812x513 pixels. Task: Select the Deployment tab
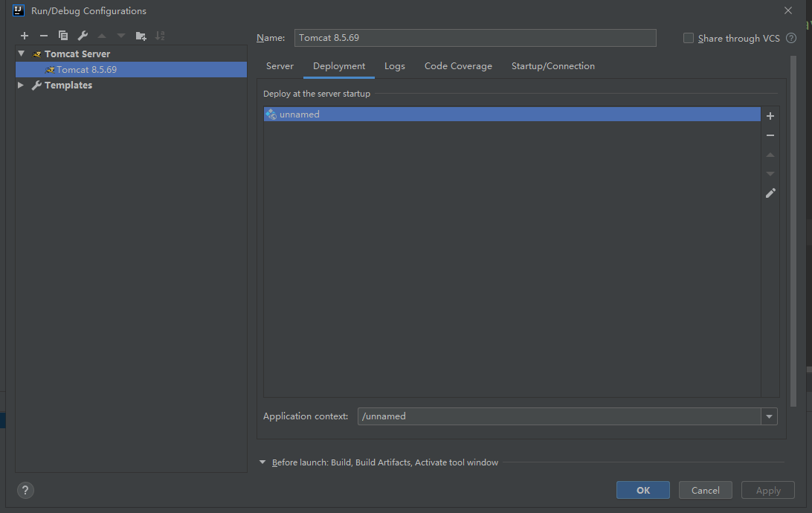[x=338, y=66]
